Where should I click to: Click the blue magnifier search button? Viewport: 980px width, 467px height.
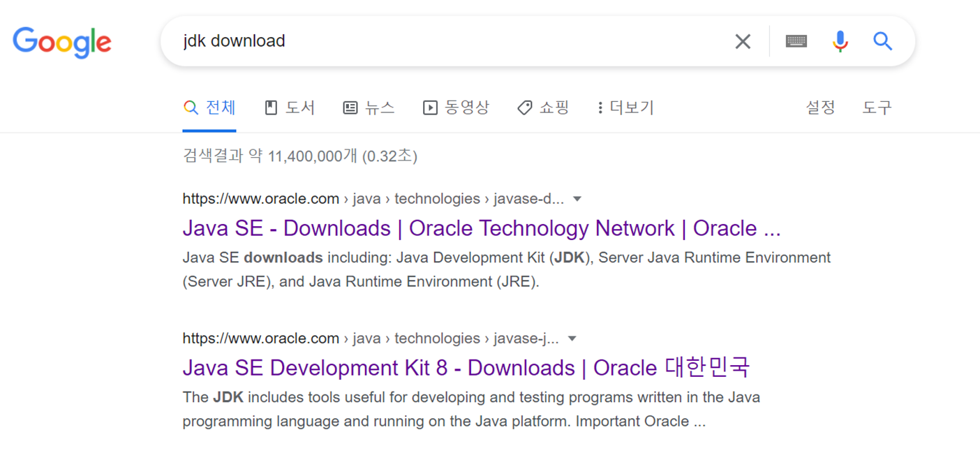point(883,41)
